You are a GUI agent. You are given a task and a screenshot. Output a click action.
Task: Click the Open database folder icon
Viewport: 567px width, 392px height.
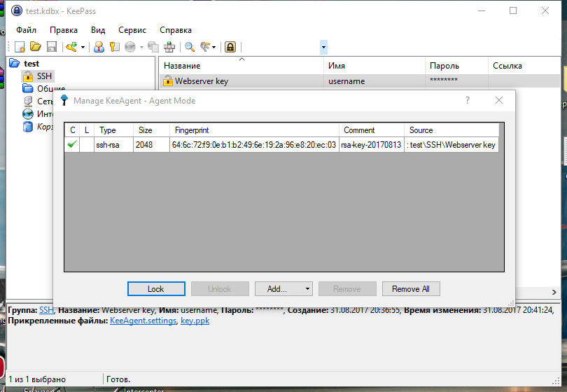point(35,47)
